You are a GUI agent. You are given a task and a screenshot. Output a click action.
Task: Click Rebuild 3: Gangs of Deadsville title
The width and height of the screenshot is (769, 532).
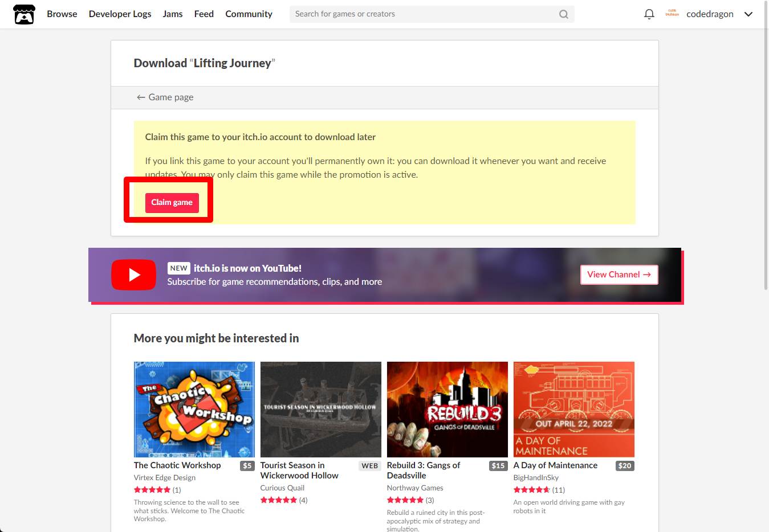tap(424, 470)
